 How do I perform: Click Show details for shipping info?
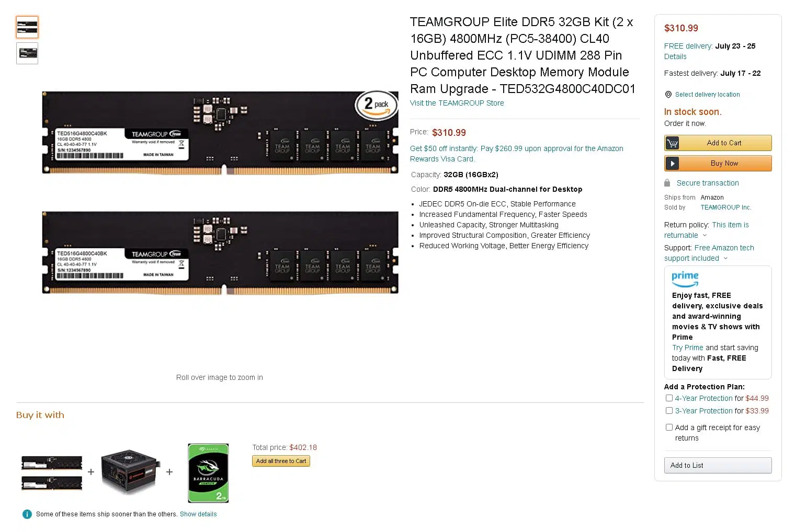click(x=198, y=514)
